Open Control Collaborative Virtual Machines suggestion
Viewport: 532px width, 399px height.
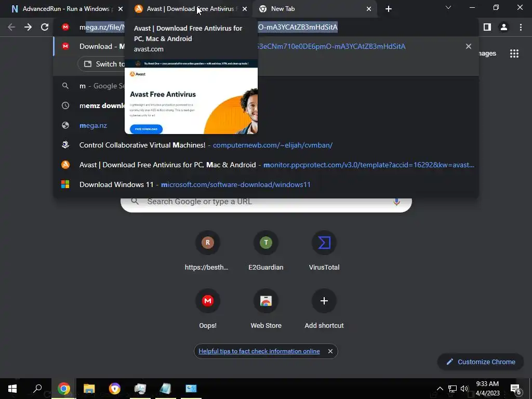266,145
